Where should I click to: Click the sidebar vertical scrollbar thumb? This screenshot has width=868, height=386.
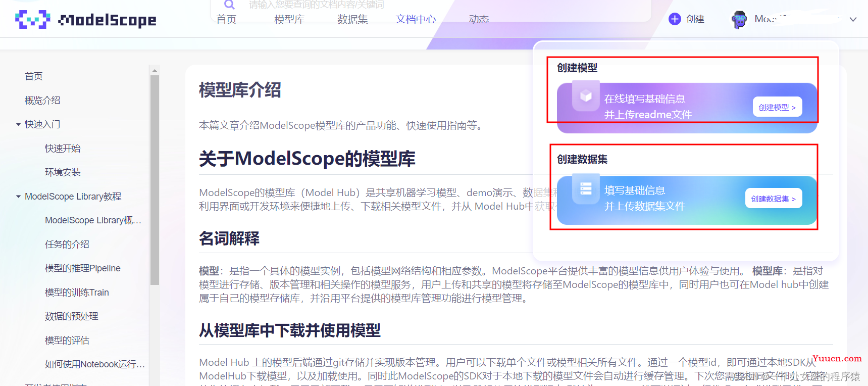pyautogui.click(x=155, y=180)
